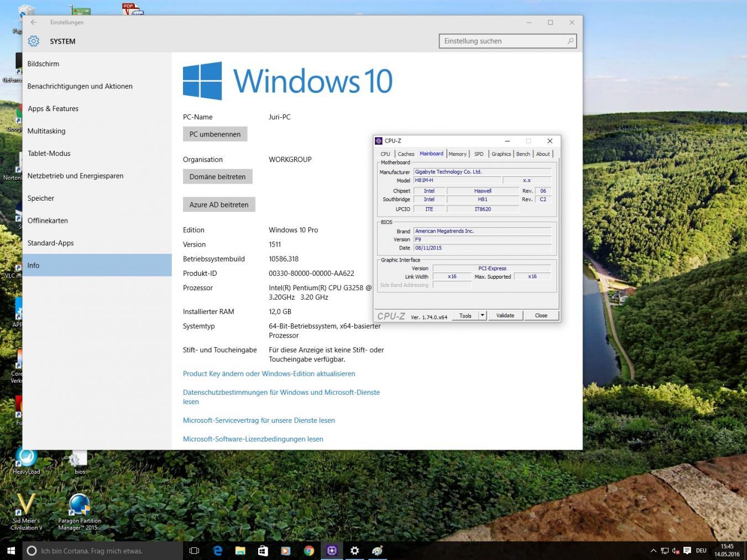Open the HeavyLoad desktop shortcut
Image resolution: width=747 pixels, height=560 pixels.
tap(26, 462)
